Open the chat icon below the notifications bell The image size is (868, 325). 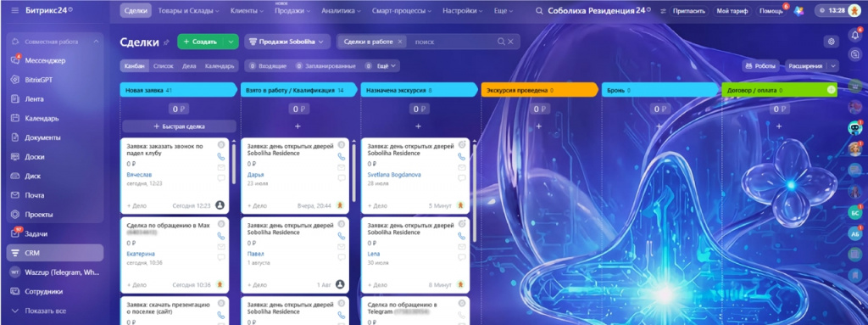pos(855,53)
